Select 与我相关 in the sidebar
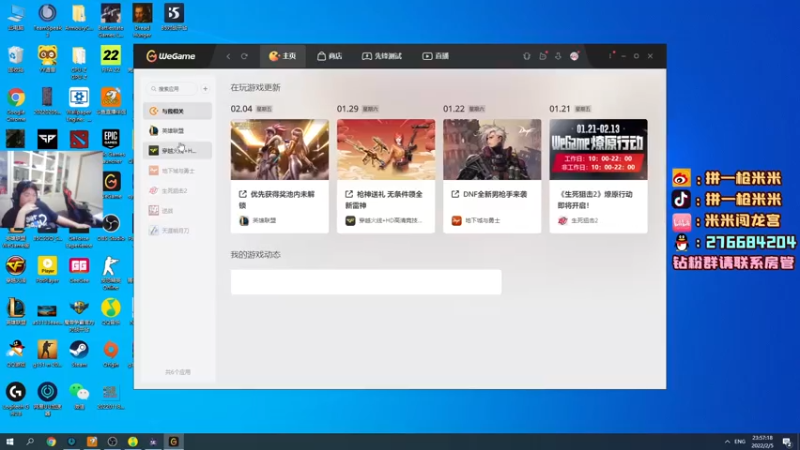Screen dimensions: 800x450 [x=178, y=111]
